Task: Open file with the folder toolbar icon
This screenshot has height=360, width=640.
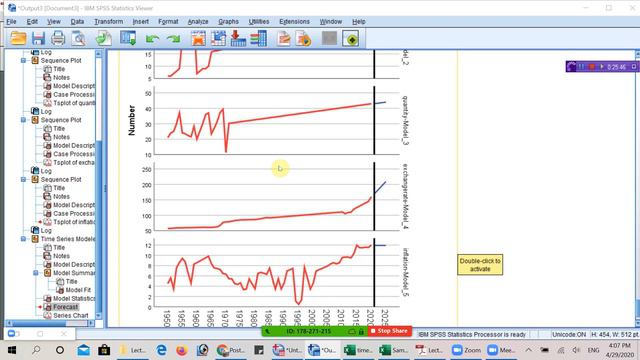Action: [x=18, y=39]
